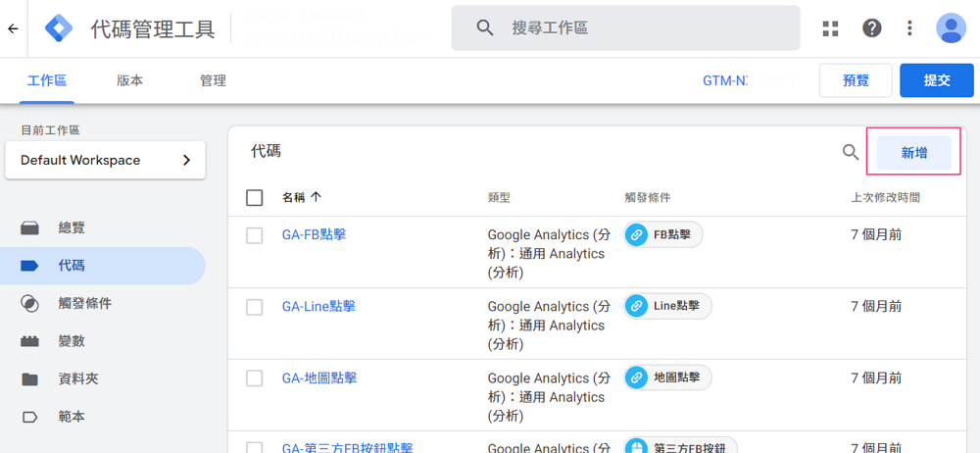Click the 範本 template sidebar icon
Screen dimensions: 980x453
tap(30, 417)
